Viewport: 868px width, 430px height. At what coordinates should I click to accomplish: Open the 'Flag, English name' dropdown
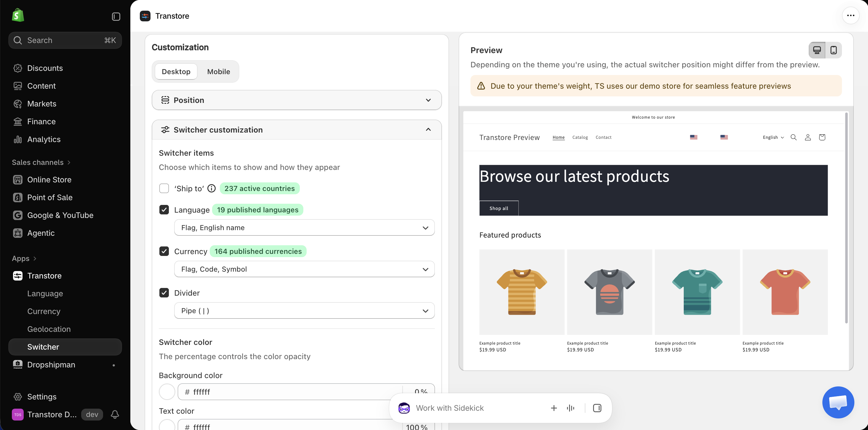304,228
